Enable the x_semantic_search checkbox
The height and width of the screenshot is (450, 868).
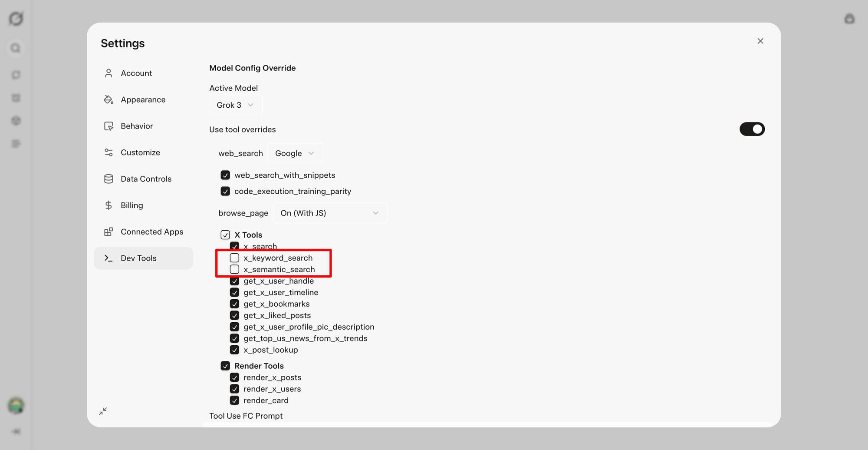(x=234, y=269)
